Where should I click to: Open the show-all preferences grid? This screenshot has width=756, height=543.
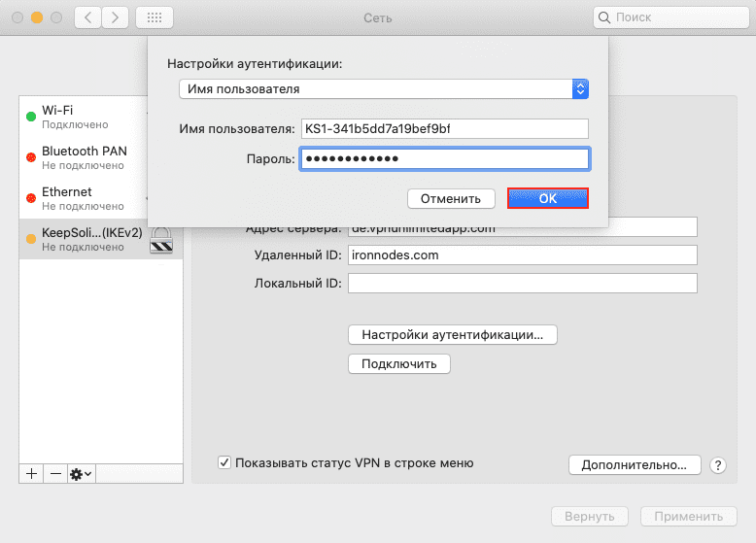click(155, 17)
